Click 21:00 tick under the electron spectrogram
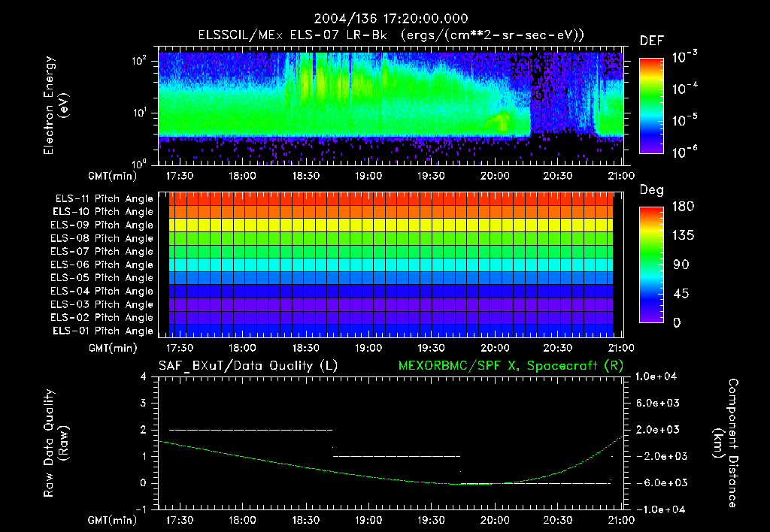Screen dimensions: 770x532 620,176
